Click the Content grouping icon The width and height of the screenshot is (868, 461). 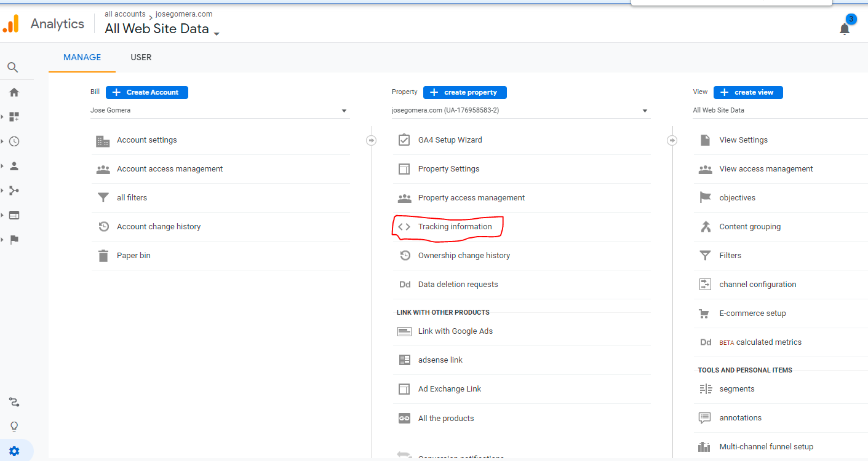point(705,227)
